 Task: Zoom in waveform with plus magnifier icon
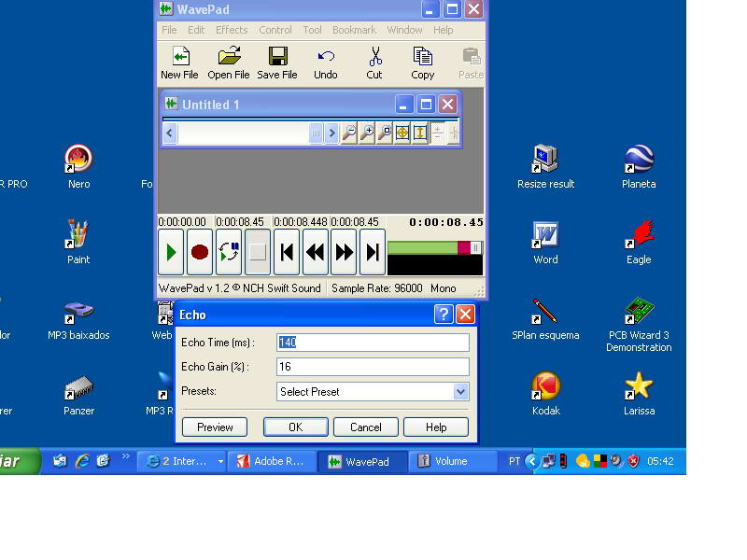click(367, 133)
